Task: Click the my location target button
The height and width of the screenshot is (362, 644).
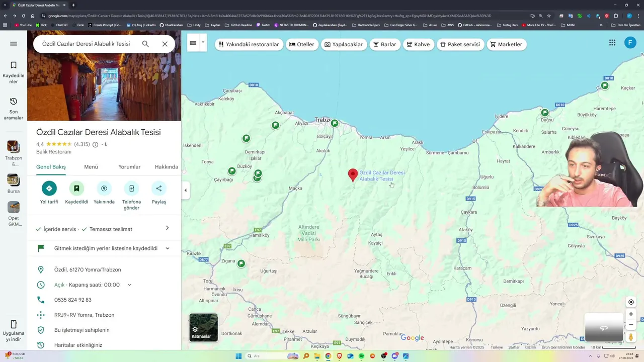Action: pos(631,302)
